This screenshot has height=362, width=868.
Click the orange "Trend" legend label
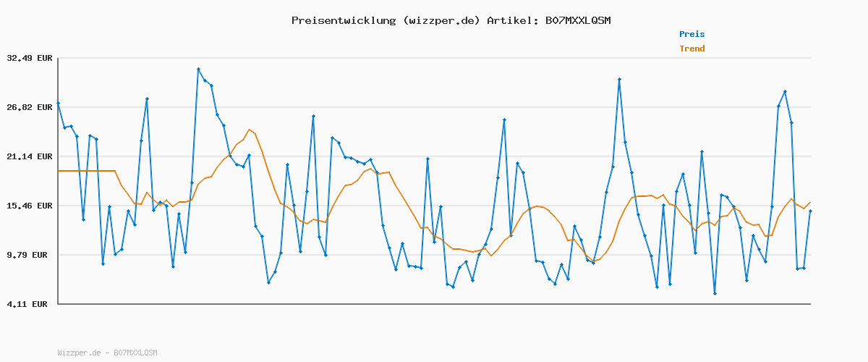coord(692,49)
